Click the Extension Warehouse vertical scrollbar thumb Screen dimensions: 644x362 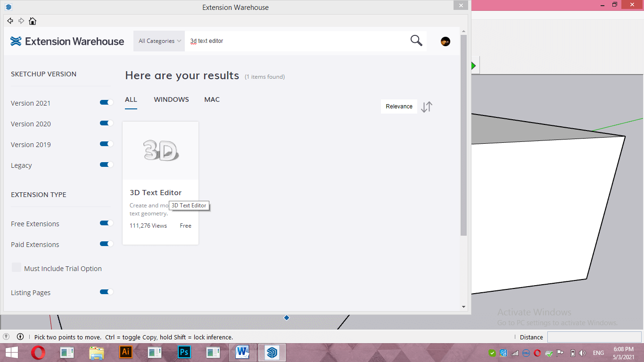[x=463, y=135]
